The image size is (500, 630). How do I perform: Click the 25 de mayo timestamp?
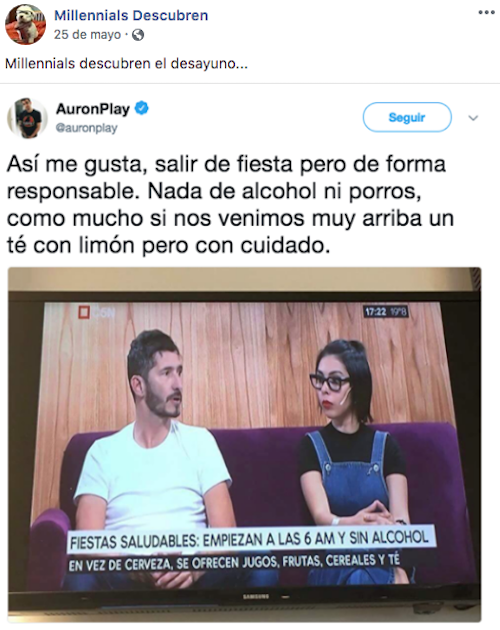pos(87,35)
